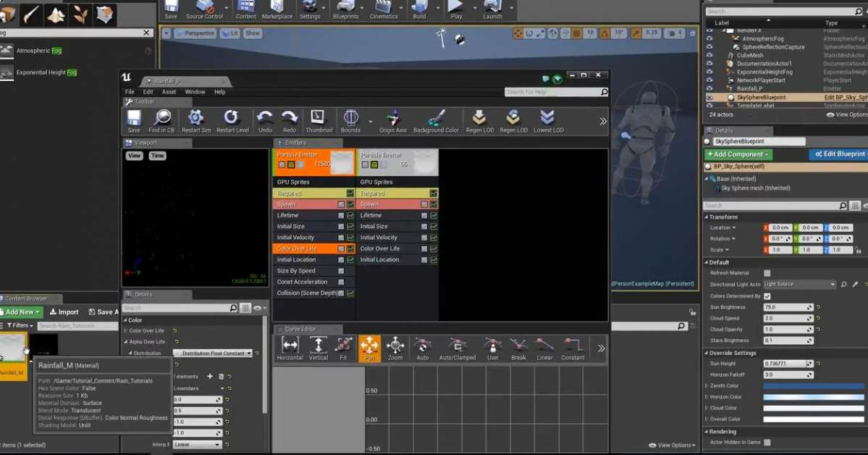Screen dimensions: 868x455
Task: Select the Zoom mode in Curve Editor
Action: pos(395,348)
